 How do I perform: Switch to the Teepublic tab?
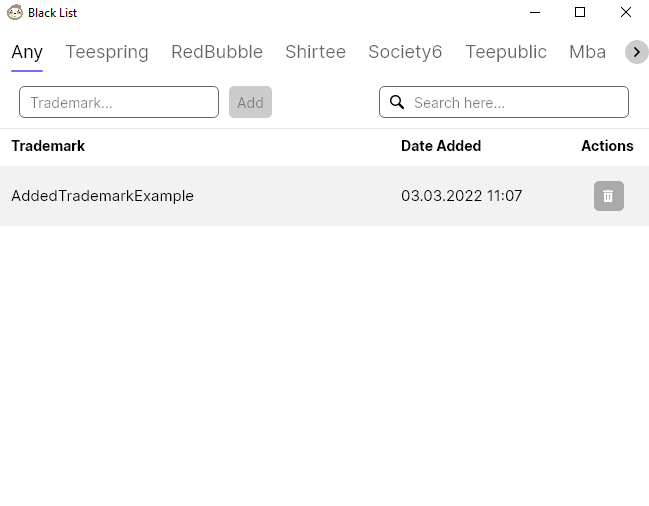pos(506,52)
